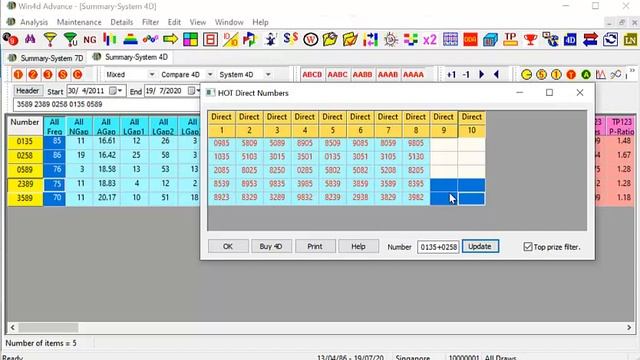The width and height of the screenshot is (640, 360).
Task: Select the yellow funnel filter icon
Action: pos(50,40)
